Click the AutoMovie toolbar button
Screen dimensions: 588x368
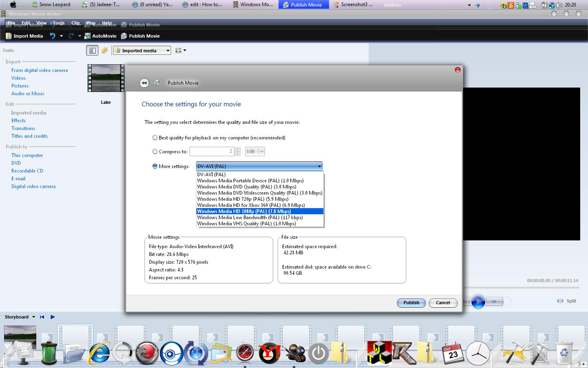pyautogui.click(x=100, y=36)
